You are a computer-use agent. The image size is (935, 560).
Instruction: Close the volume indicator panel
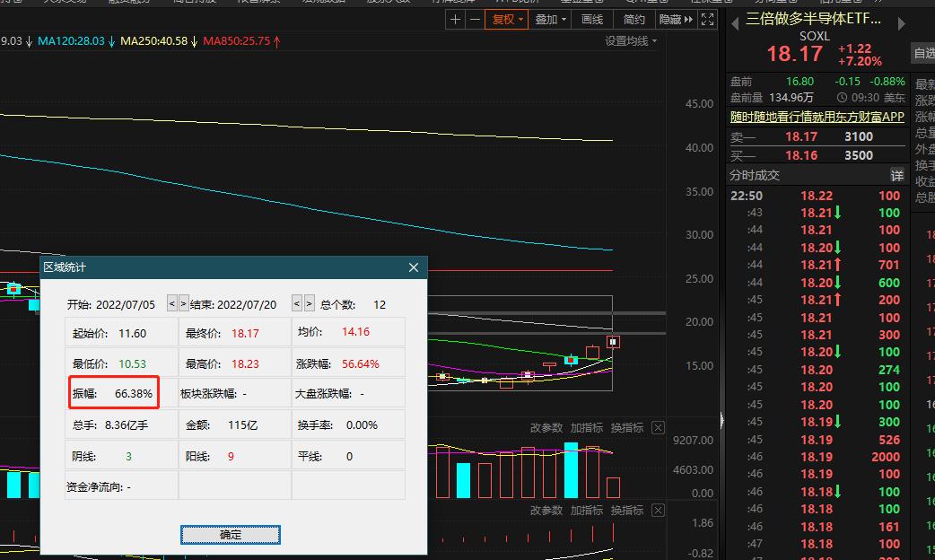pos(658,428)
